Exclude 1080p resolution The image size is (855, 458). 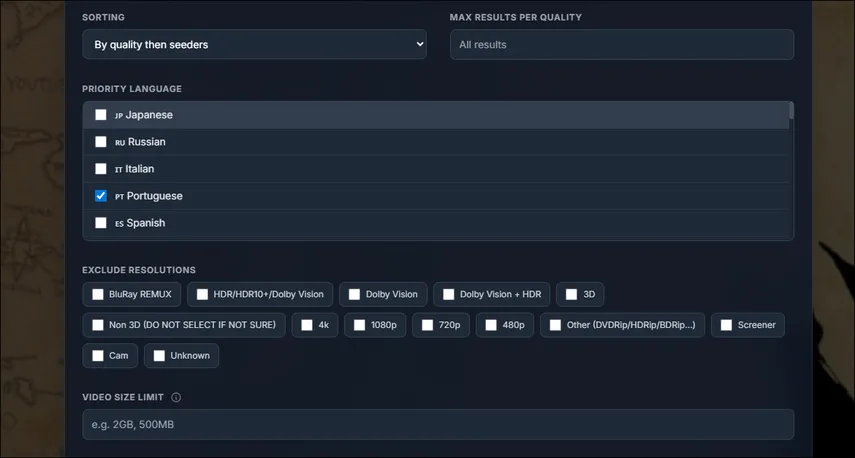[359, 325]
